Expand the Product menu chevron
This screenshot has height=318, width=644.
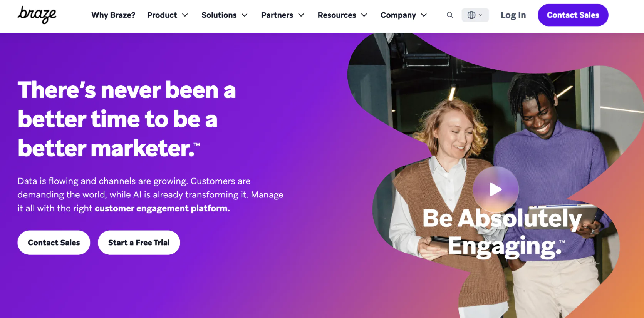coord(185,15)
